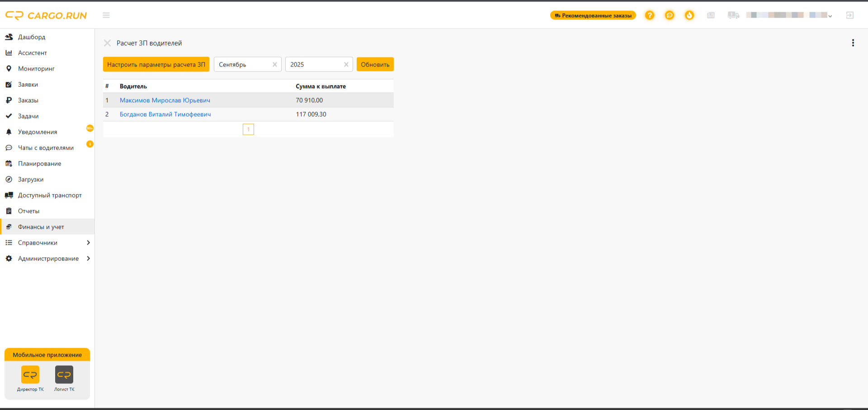Click the Обновить button
Image resolution: width=868 pixels, height=410 pixels.
[375, 65]
